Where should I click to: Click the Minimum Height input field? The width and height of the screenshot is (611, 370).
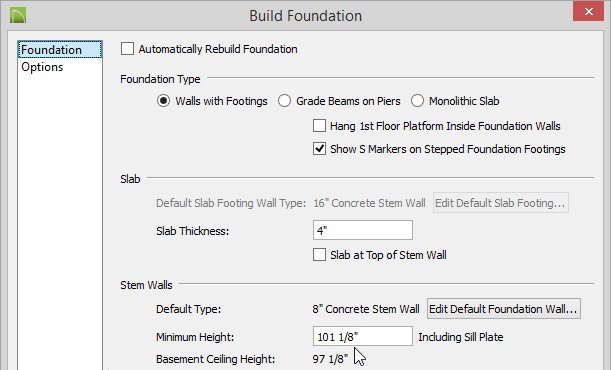363,336
